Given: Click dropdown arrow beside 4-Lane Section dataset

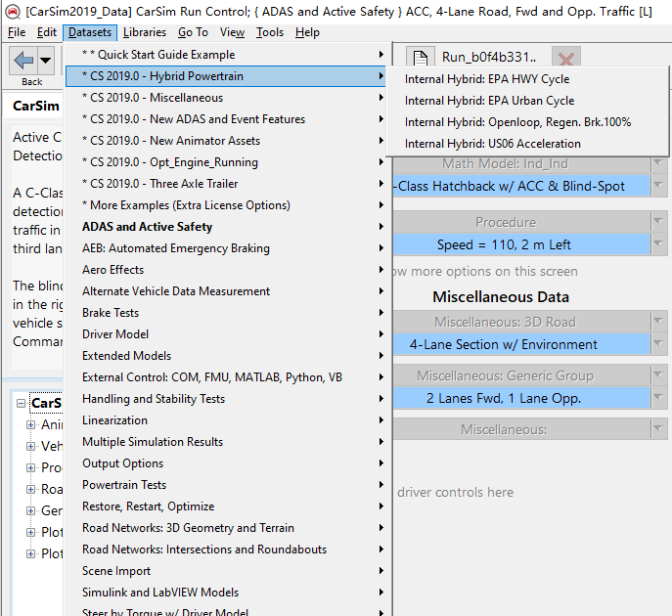Looking at the screenshot, I should 658,344.
